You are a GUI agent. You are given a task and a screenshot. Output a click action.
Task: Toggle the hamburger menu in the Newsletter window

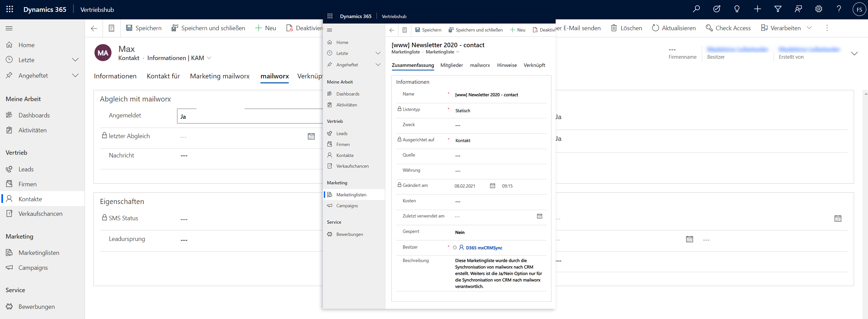(x=330, y=30)
